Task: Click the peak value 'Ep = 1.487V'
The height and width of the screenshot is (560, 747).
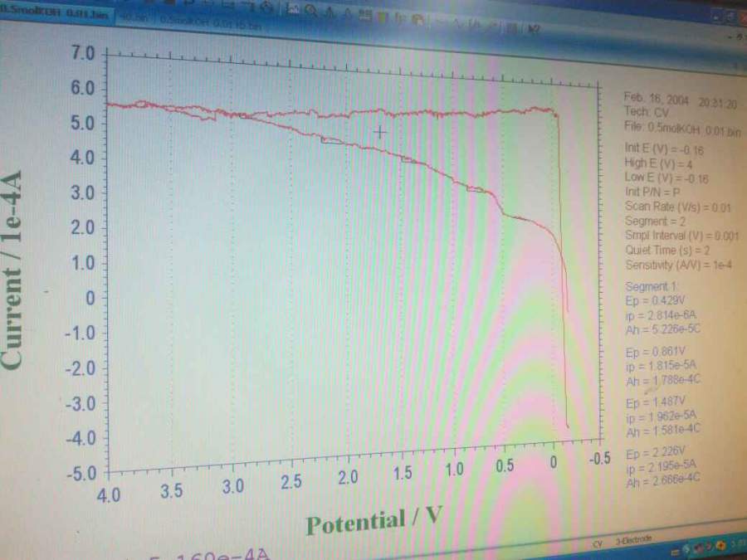Action: point(655,402)
